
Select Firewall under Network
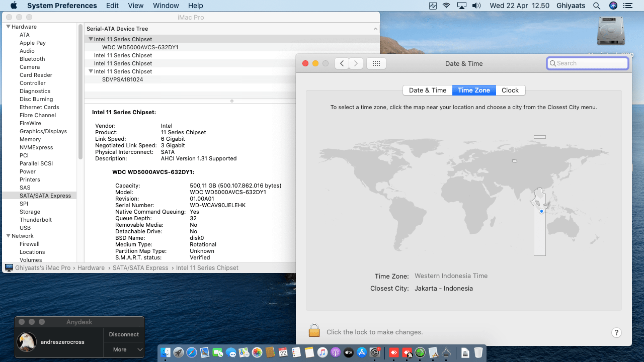pyautogui.click(x=30, y=244)
